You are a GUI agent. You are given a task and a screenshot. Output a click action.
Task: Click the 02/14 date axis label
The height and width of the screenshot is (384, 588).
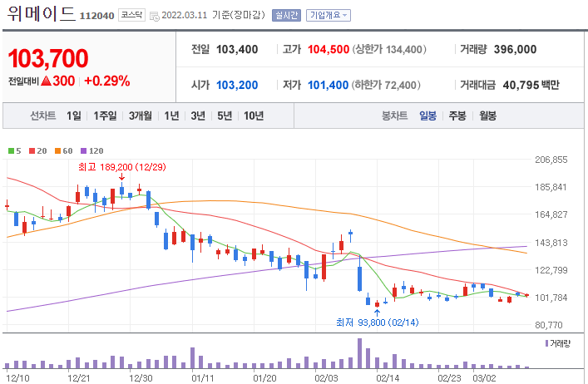click(x=388, y=378)
